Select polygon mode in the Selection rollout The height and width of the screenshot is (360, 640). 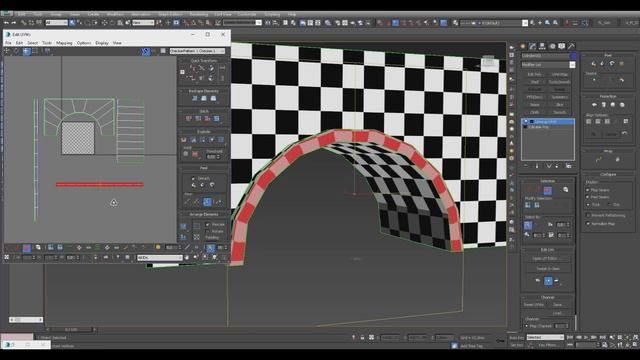click(548, 190)
